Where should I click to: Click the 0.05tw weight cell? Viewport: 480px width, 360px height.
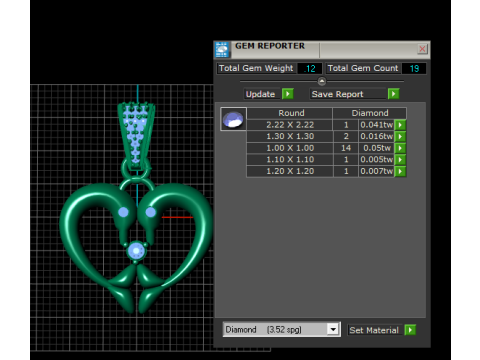[x=377, y=148]
